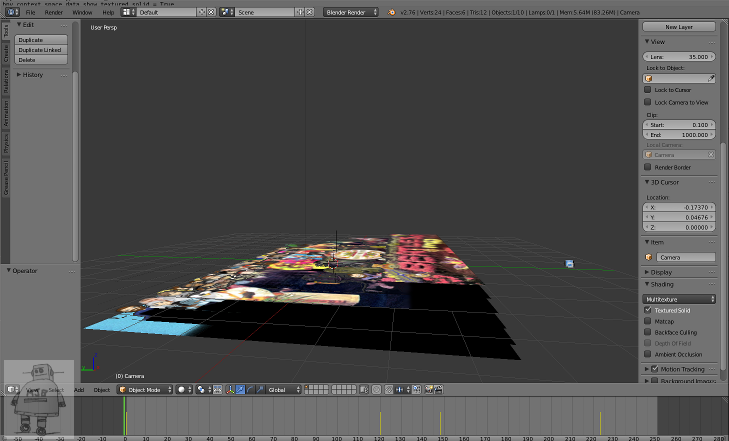Click the Blender logo icon in header
Viewport: 729px width, 441px height.
[x=391, y=12]
